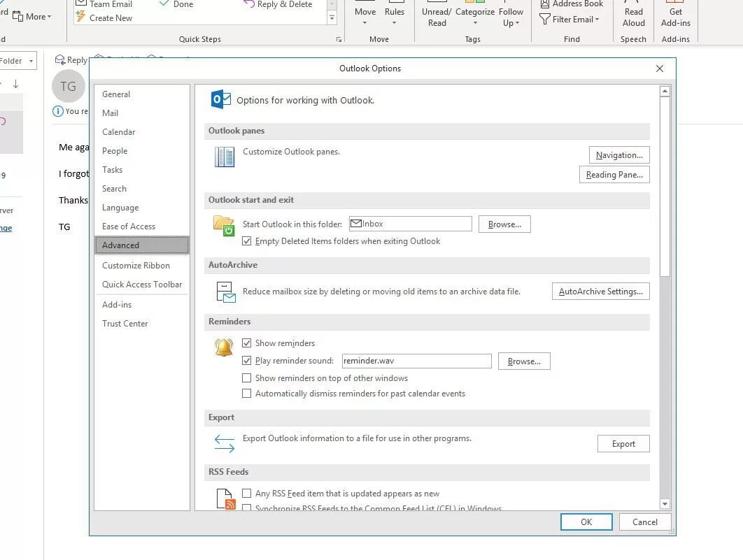
Task: Select the Language options category
Action: (x=142, y=208)
